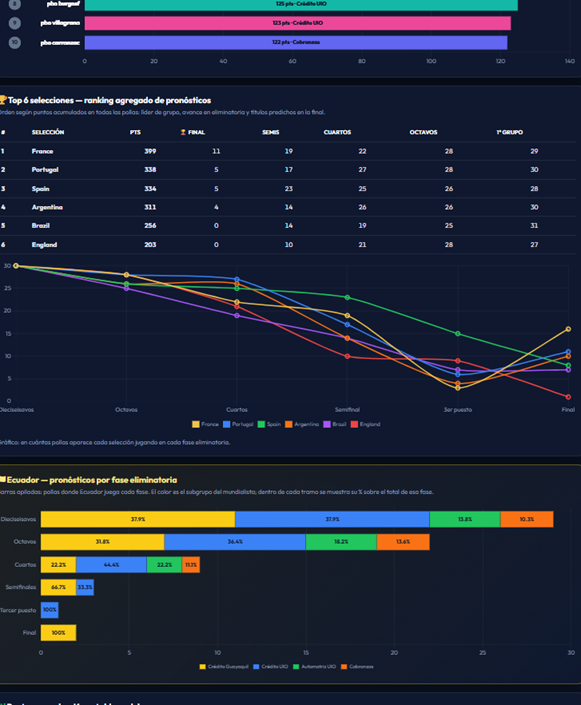
Task: Sort by the SEMIS column header
Action: 271,132
